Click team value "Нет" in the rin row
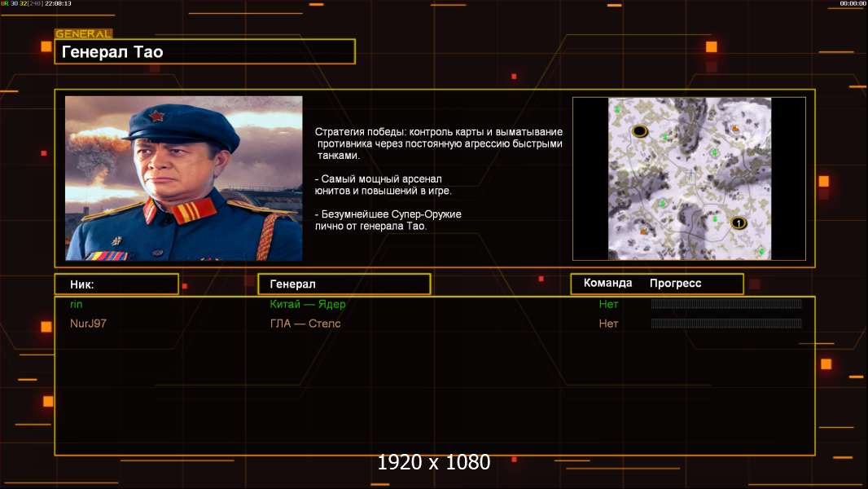 pyautogui.click(x=608, y=304)
